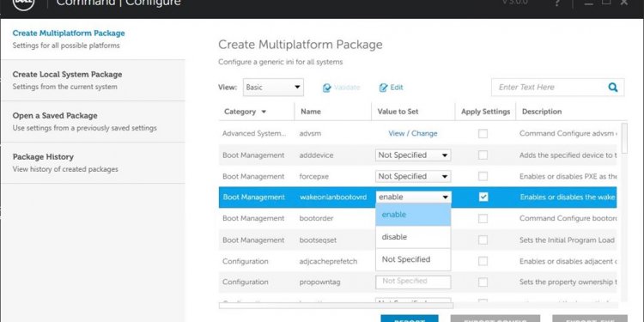Select the bootorder row name
Screen dimensions: 644x322
316,218
